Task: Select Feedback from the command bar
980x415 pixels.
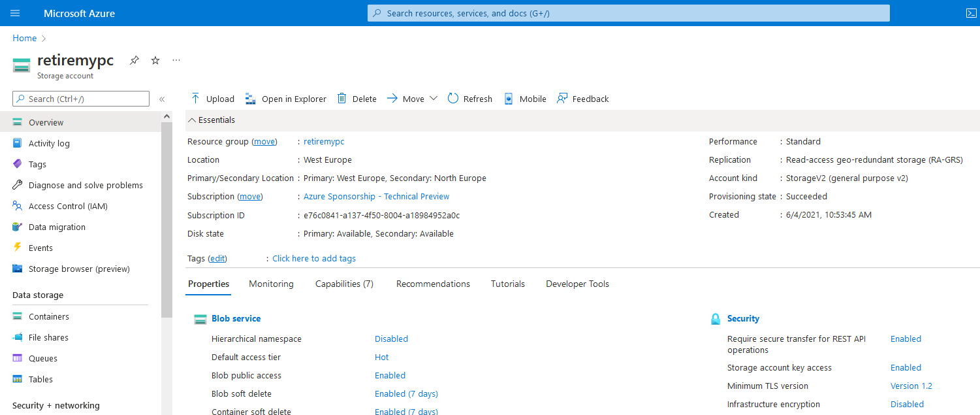Action: (582, 98)
